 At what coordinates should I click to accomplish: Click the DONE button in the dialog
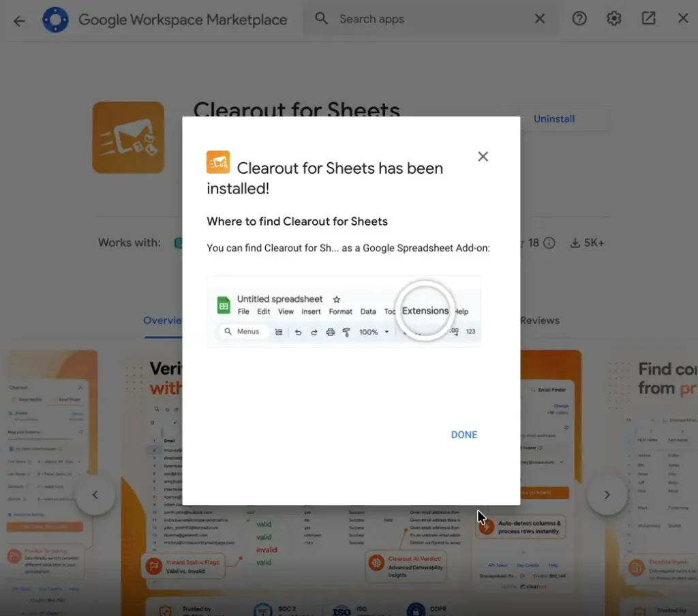[464, 435]
